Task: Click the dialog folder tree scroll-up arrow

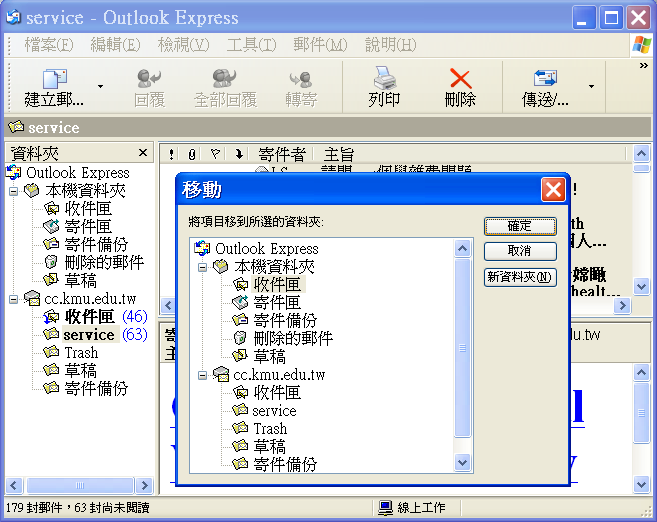Action: [x=463, y=248]
